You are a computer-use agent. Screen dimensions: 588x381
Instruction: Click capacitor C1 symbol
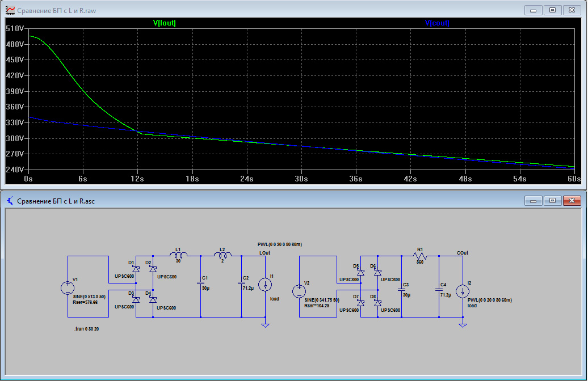coord(200,282)
